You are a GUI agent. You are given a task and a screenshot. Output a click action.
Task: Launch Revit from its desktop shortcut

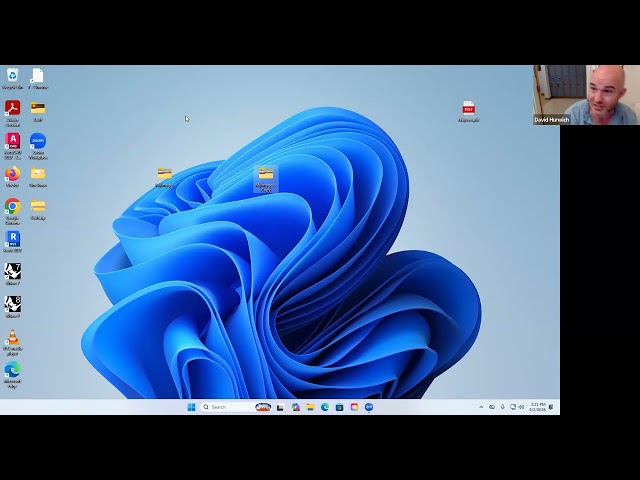[13, 242]
